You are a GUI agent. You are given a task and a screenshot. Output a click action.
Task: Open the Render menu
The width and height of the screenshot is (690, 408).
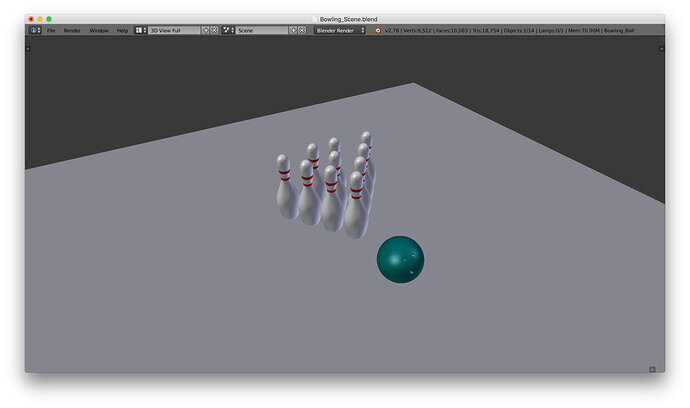tap(72, 30)
